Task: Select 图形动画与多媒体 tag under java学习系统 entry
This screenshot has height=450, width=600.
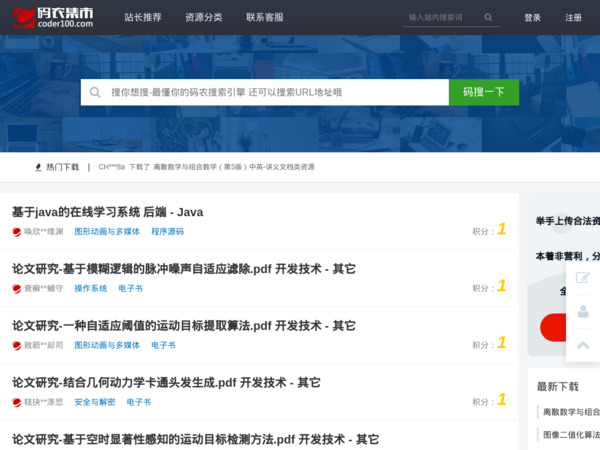Action: point(107,232)
